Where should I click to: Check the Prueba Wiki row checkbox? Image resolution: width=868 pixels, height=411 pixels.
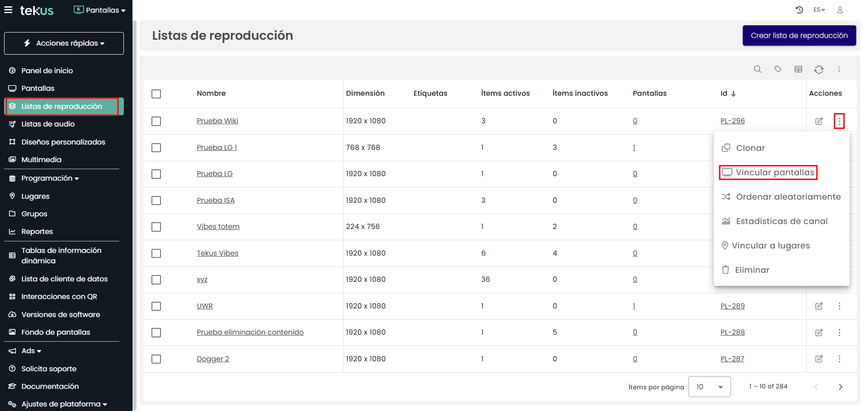[156, 121]
